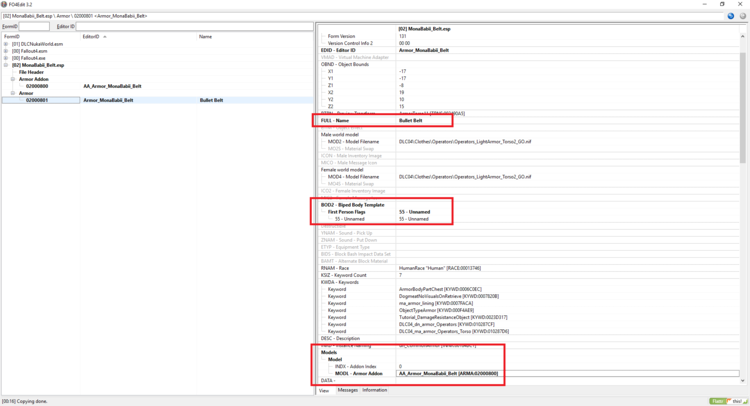The height and width of the screenshot is (406, 750).
Task: Click the Y2 value 10
Action: pyautogui.click(x=401, y=99)
